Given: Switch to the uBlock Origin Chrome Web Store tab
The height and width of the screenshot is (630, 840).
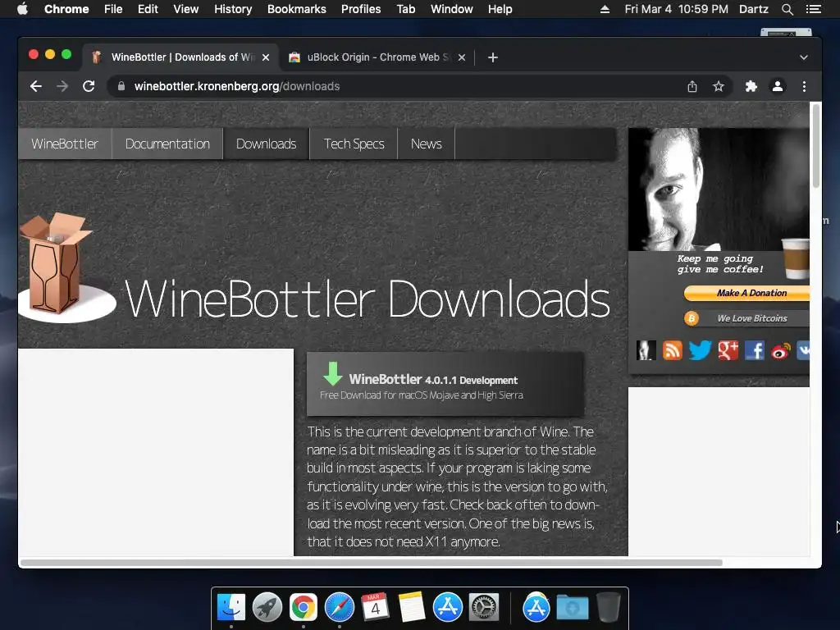Looking at the screenshot, I should click(x=377, y=57).
